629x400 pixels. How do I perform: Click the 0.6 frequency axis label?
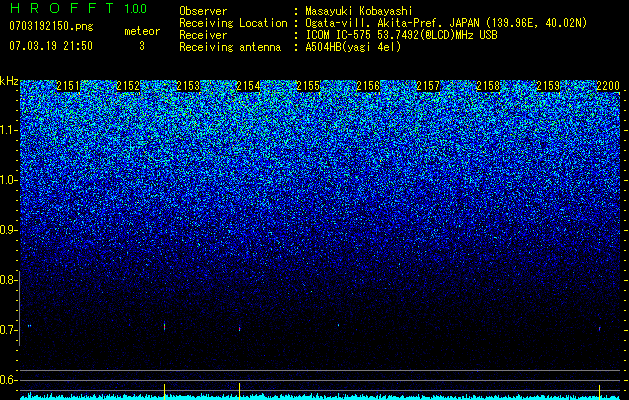[9, 380]
